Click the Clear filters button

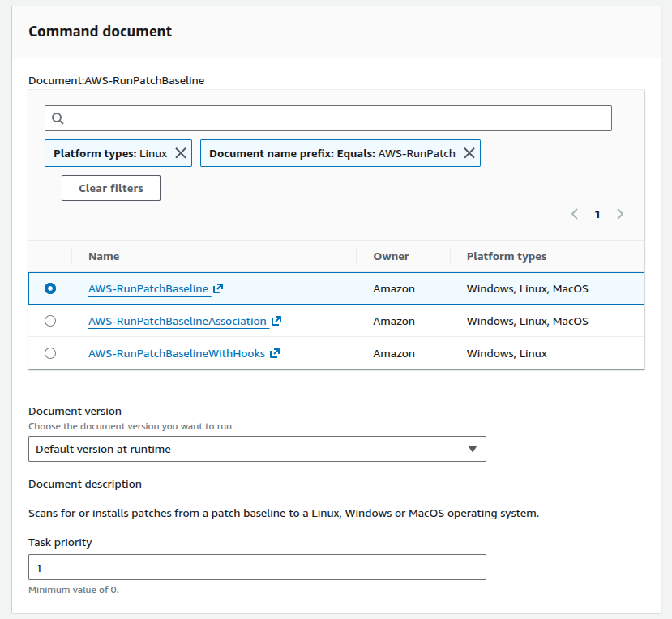click(111, 188)
